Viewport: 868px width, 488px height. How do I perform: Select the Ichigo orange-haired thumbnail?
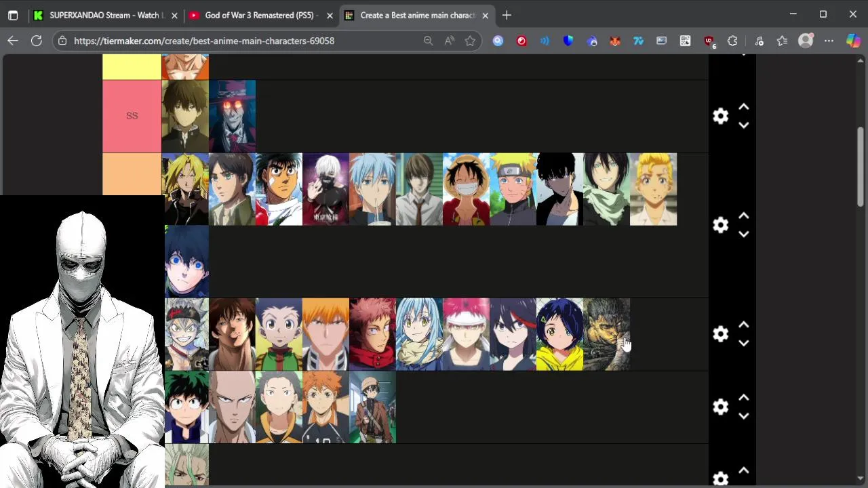coord(325,334)
